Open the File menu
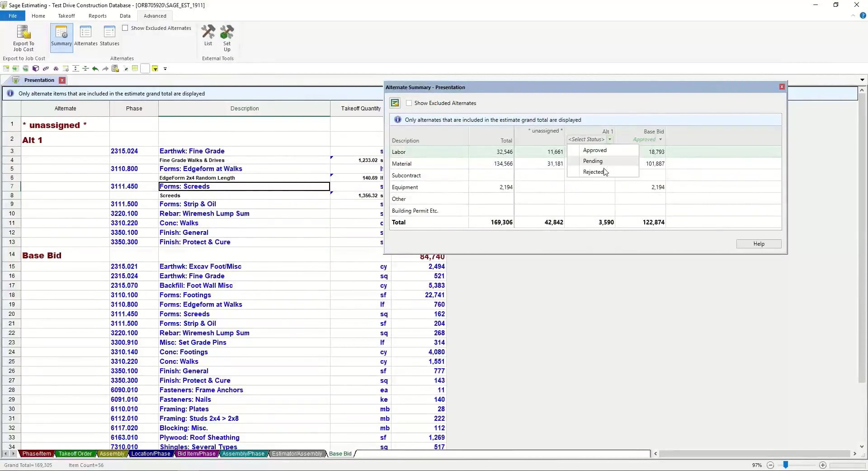The height and width of the screenshot is (471, 868). (13, 16)
